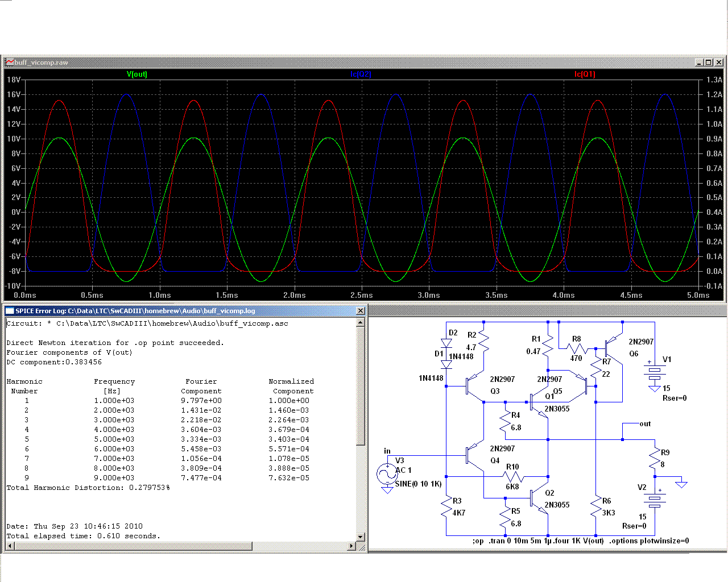Select the D2 diode symbol
728x582 pixels.
coord(446,343)
